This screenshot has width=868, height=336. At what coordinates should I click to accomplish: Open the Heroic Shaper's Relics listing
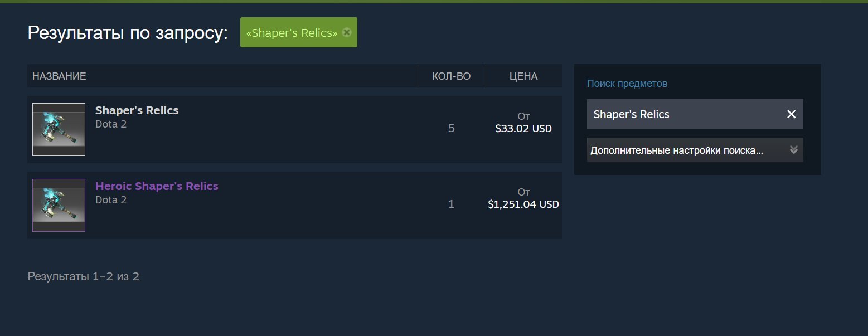coord(157,186)
